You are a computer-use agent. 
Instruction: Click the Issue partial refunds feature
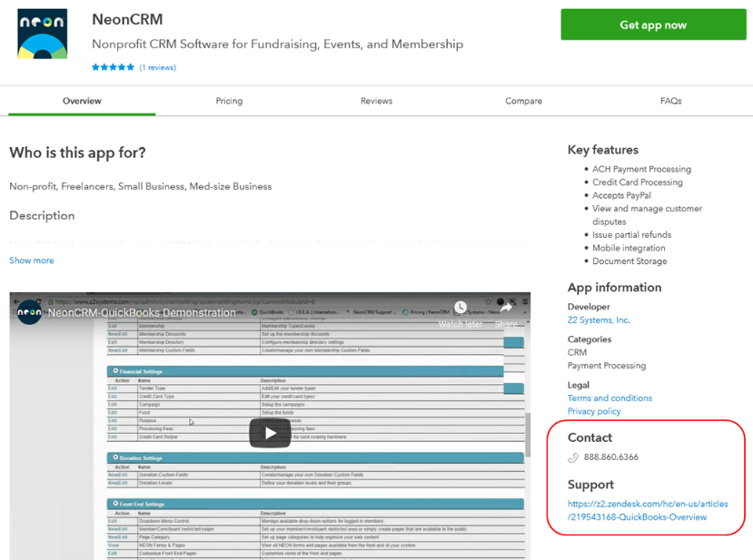click(631, 235)
